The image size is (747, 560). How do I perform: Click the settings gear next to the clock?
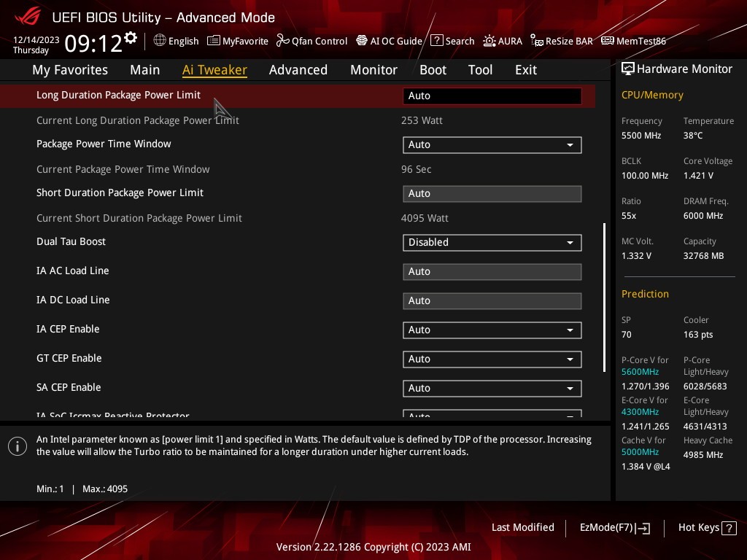pos(131,38)
